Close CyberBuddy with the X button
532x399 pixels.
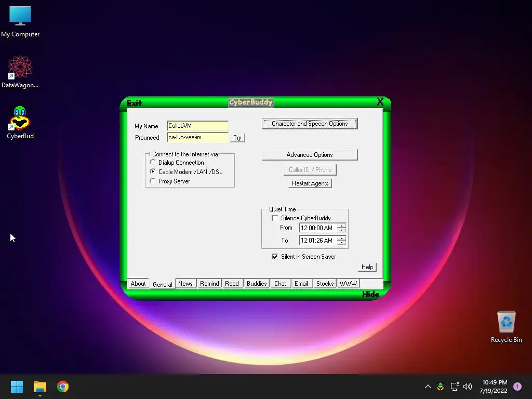(380, 101)
